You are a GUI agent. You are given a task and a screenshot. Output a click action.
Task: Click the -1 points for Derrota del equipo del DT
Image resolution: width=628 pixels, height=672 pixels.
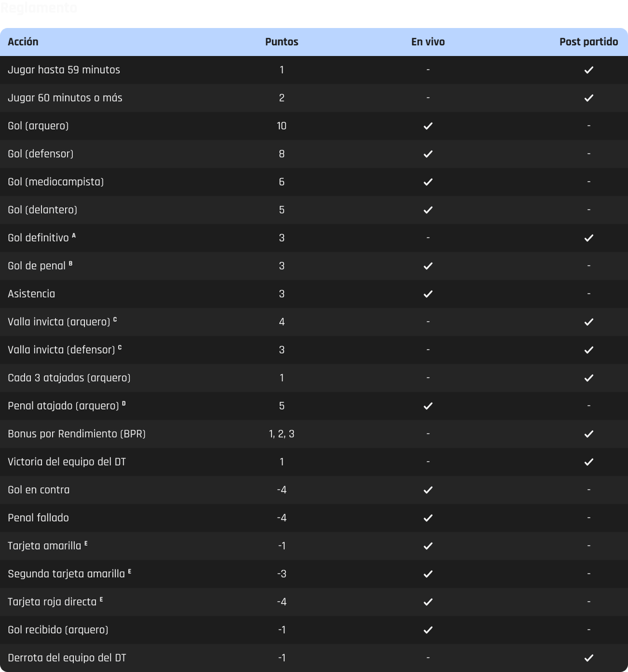point(282,658)
